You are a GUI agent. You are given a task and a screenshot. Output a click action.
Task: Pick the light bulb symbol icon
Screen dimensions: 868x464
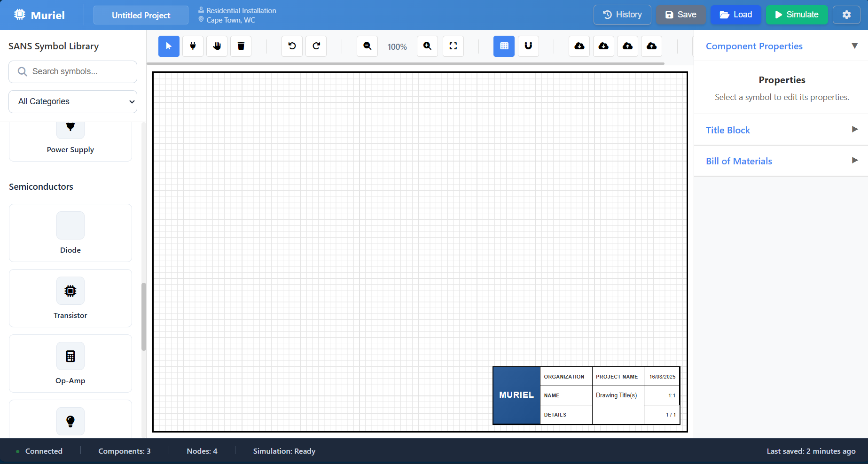tap(70, 421)
